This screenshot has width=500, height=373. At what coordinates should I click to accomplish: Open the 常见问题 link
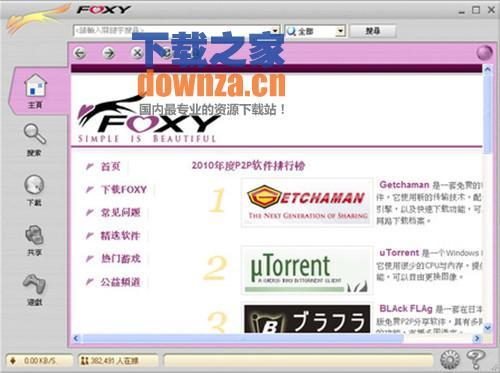[x=120, y=212]
